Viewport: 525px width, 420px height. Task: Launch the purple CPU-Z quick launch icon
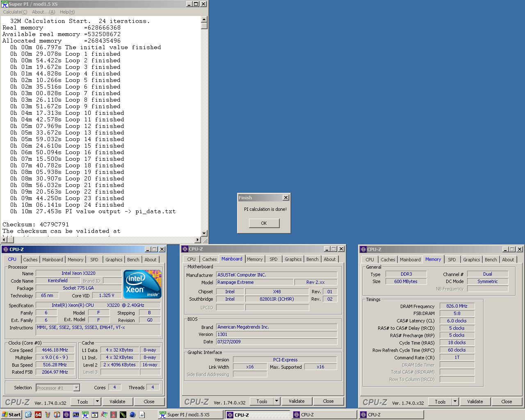point(66,415)
